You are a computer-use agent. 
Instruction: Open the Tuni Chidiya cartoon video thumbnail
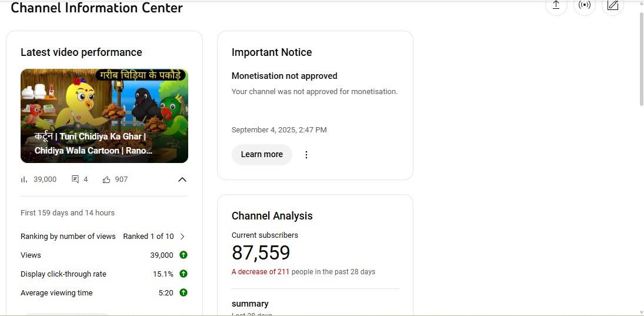(104, 116)
